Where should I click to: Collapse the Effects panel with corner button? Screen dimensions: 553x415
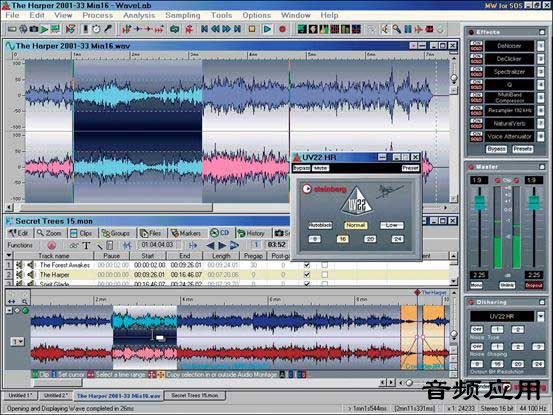[542, 32]
